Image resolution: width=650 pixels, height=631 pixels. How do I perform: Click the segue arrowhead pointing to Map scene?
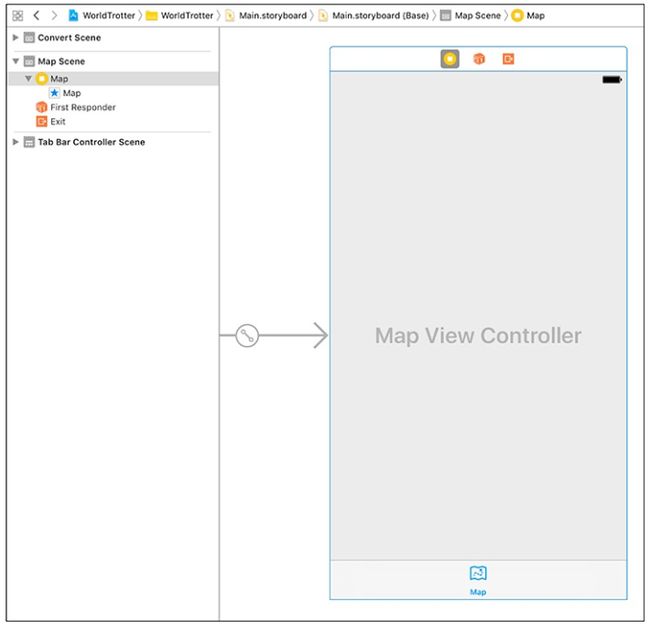click(321, 335)
